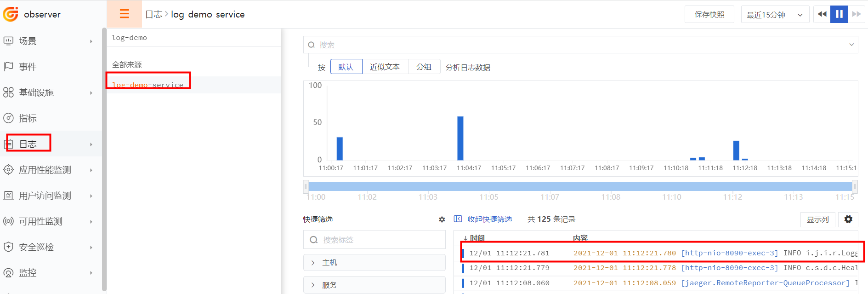Viewport: 868px width, 294px height.
Task: Click 日志 breadcrumb link
Action: coord(153,14)
